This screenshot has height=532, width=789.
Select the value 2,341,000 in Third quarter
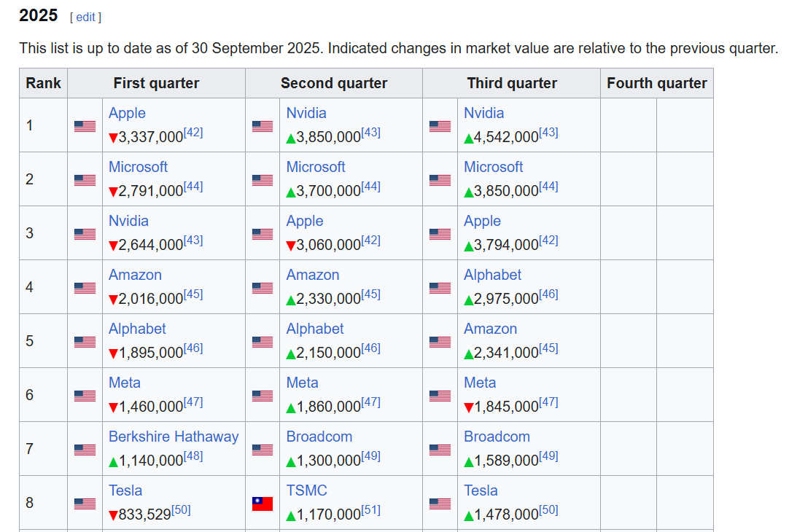pyautogui.click(x=506, y=353)
